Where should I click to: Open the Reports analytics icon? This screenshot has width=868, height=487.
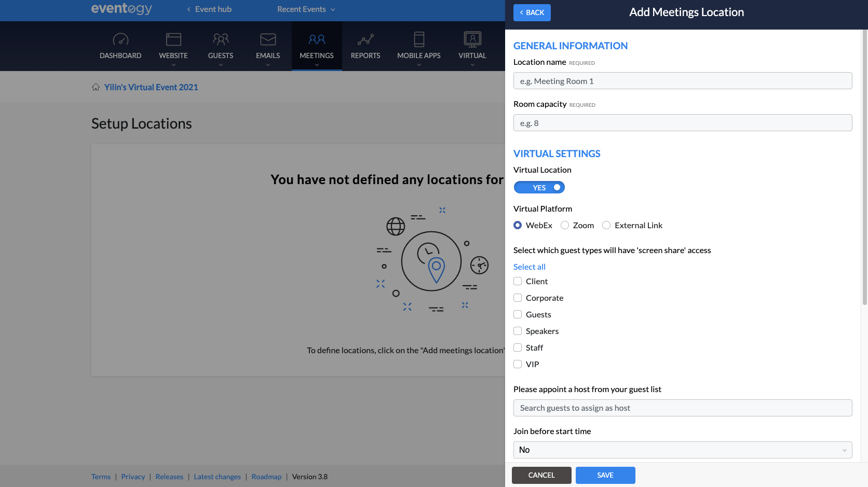365,39
